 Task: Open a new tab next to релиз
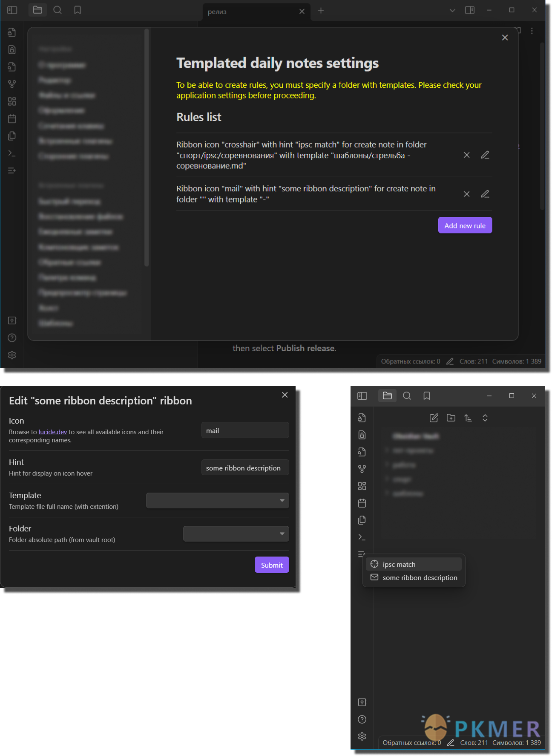click(x=321, y=11)
